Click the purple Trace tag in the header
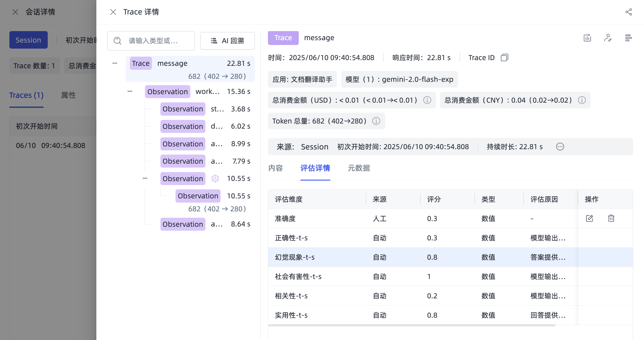Image resolution: width=644 pixels, height=340 pixels. [x=283, y=38]
